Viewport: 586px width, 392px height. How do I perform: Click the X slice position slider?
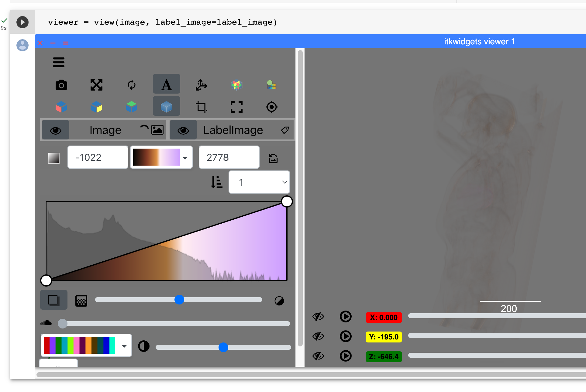[x=497, y=316]
